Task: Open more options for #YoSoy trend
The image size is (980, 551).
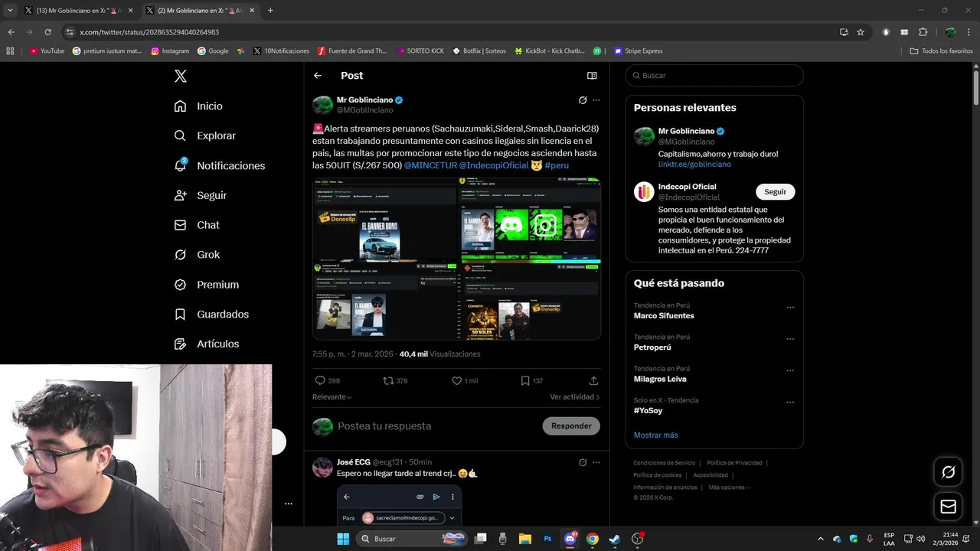Action: (790, 402)
